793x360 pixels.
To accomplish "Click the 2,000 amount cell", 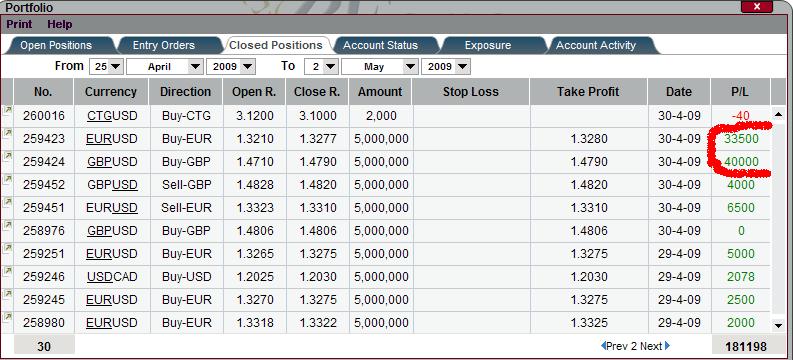I will (381, 116).
